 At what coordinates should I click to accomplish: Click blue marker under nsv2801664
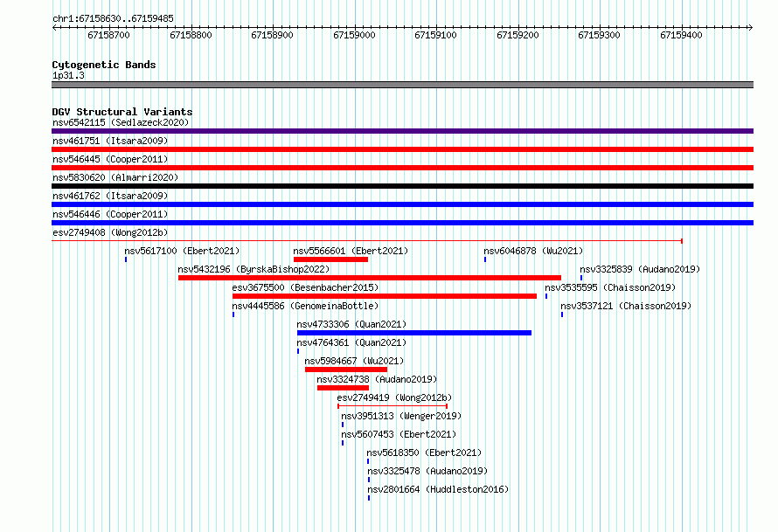[369, 498]
